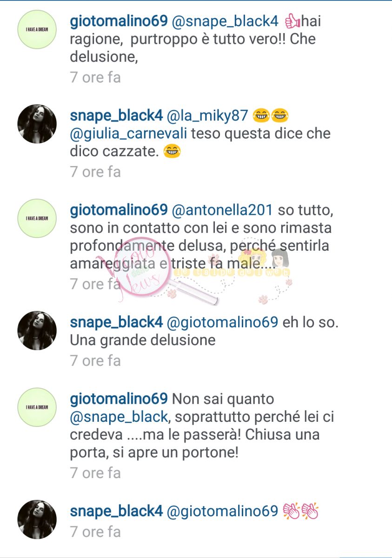This screenshot has height=558, width=392.
Task: Open giotomalino69 avatar beside antonella201 reply
Action: [37, 219]
